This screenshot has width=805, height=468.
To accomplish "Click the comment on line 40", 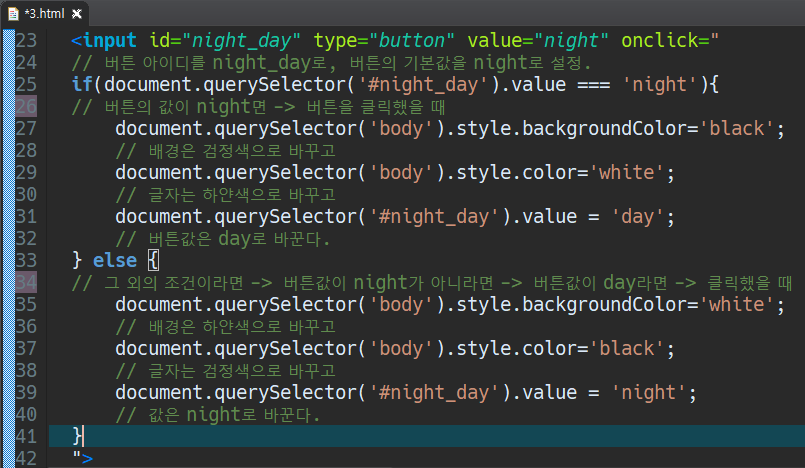I will 218,415.
